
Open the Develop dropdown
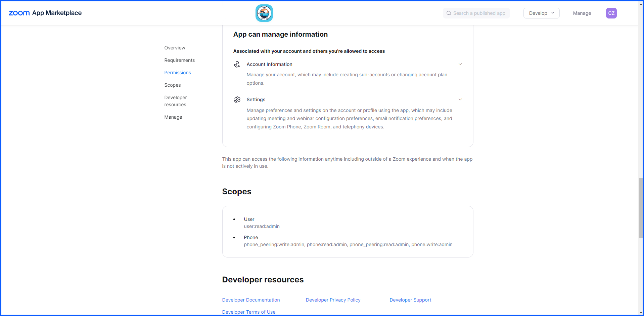541,13
